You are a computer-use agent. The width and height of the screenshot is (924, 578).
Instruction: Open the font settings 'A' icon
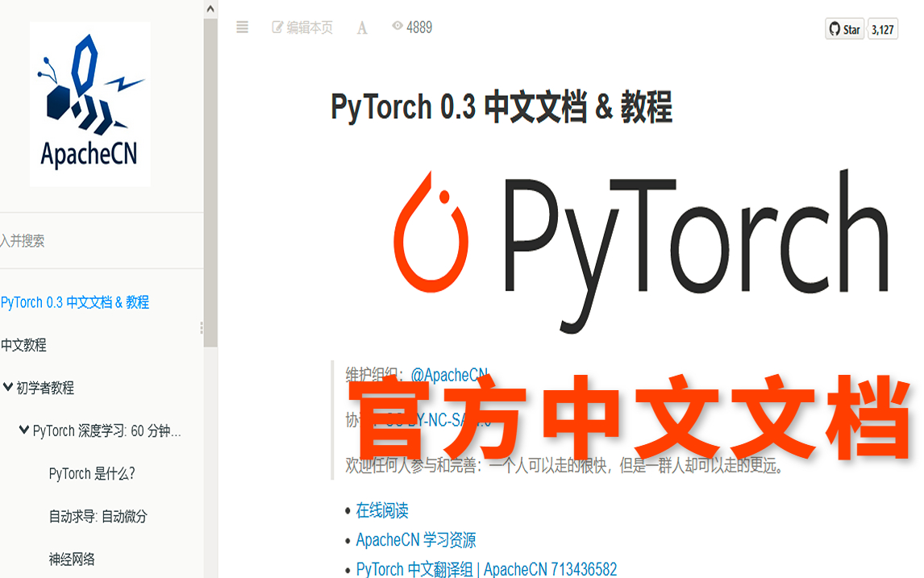pos(362,27)
